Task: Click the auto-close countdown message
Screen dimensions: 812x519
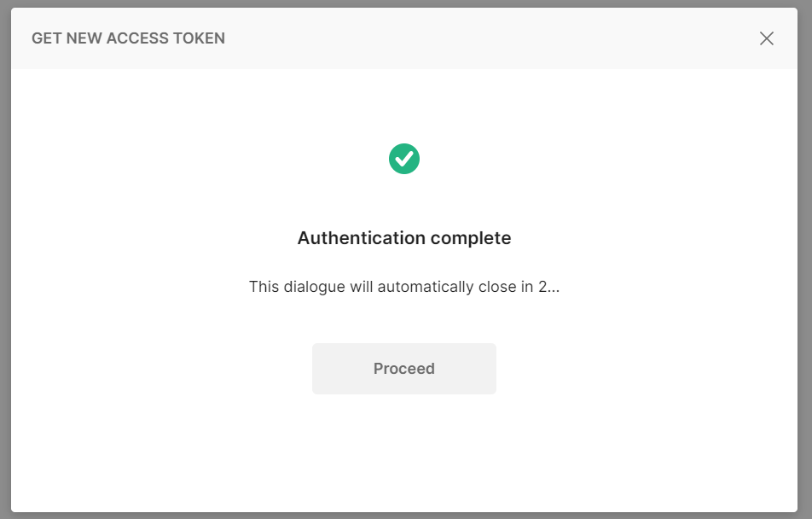Action: tap(404, 287)
